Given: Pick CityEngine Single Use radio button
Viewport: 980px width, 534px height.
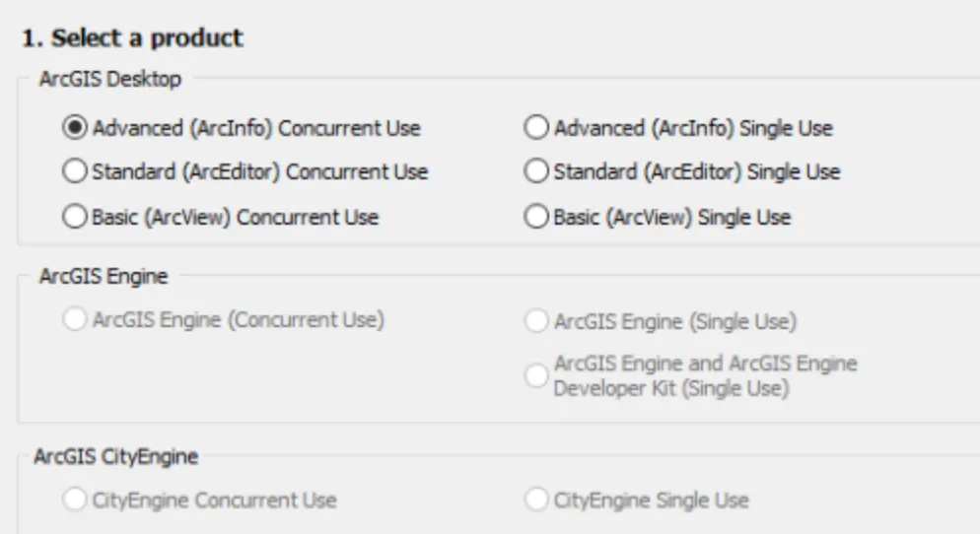Looking at the screenshot, I should pos(537,501).
